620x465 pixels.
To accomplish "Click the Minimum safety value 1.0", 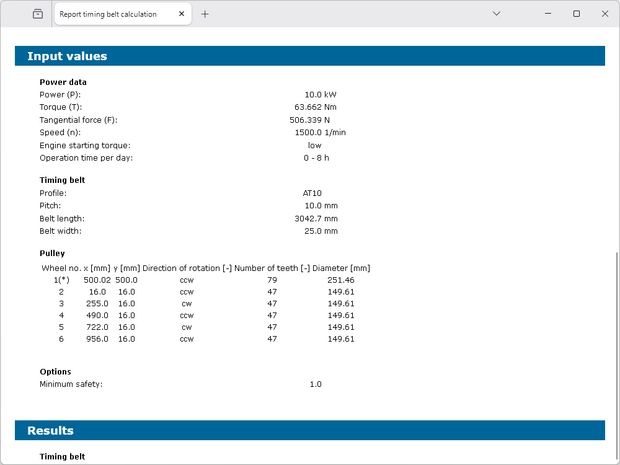I will (x=315, y=384).
